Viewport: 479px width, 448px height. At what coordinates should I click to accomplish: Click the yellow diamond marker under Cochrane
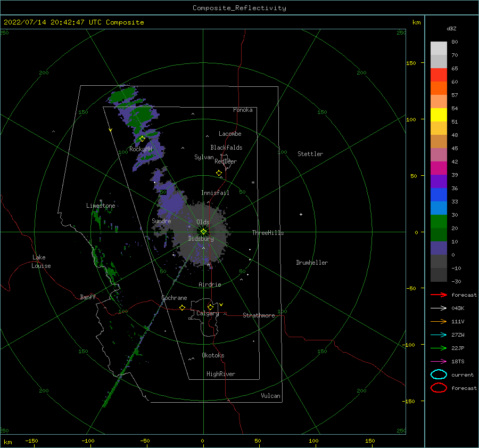(x=182, y=307)
